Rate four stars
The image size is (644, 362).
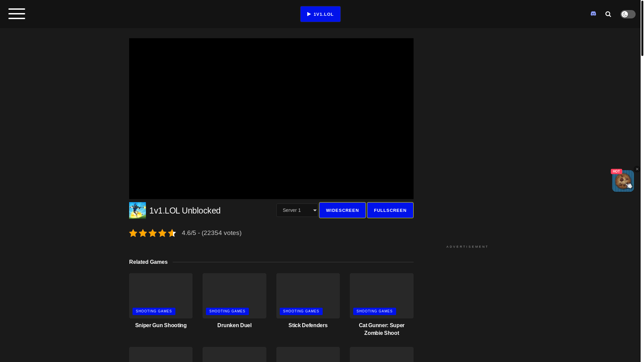tap(162, 233)
